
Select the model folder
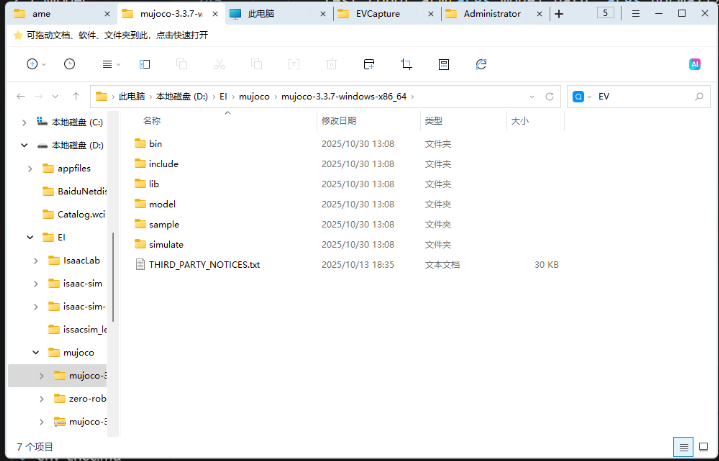point(162,204)
